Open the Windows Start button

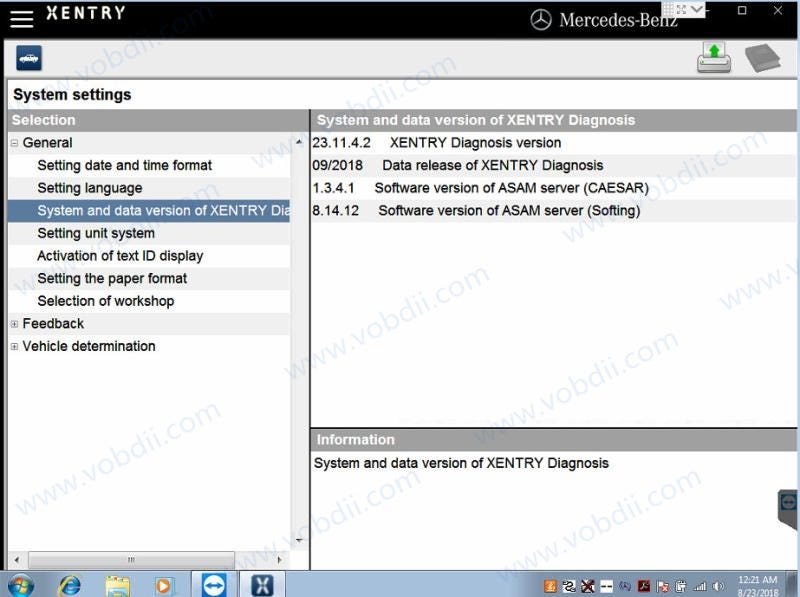(x=20, y=585)
